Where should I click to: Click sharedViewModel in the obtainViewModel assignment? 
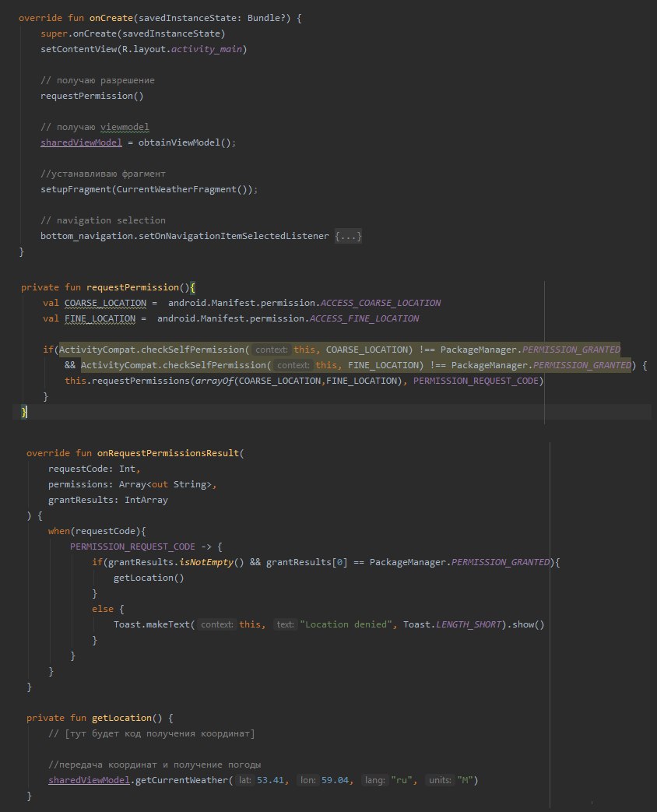point(81,142)
